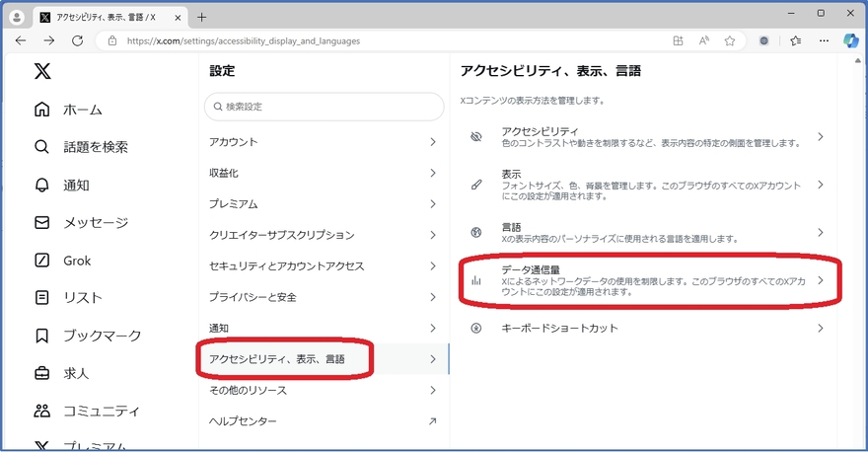Expand アカウント settings chevron
Screen dimensions: 868x452
pyautogui.click(x=433, y=142)
